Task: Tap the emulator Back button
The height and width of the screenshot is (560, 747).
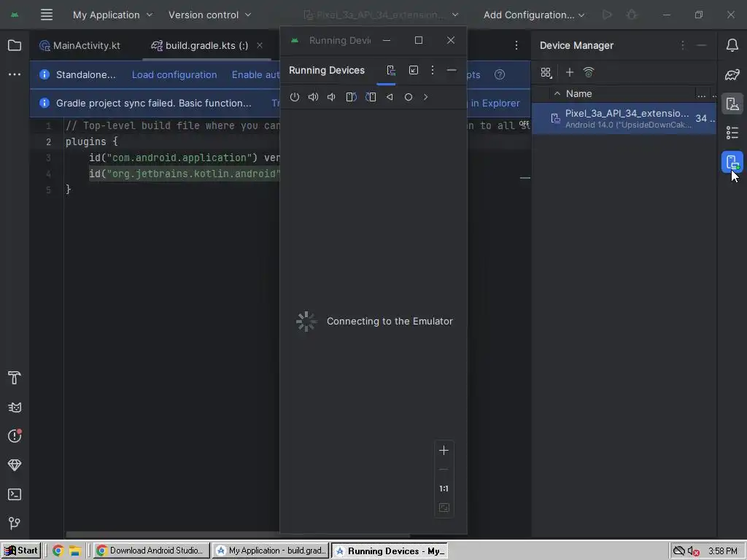Action: tap(390, 97)
